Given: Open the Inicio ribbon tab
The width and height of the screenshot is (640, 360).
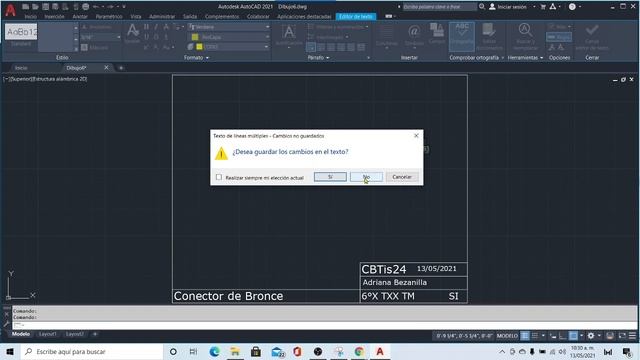Looking at the screenshot, I should coord(30,17).
